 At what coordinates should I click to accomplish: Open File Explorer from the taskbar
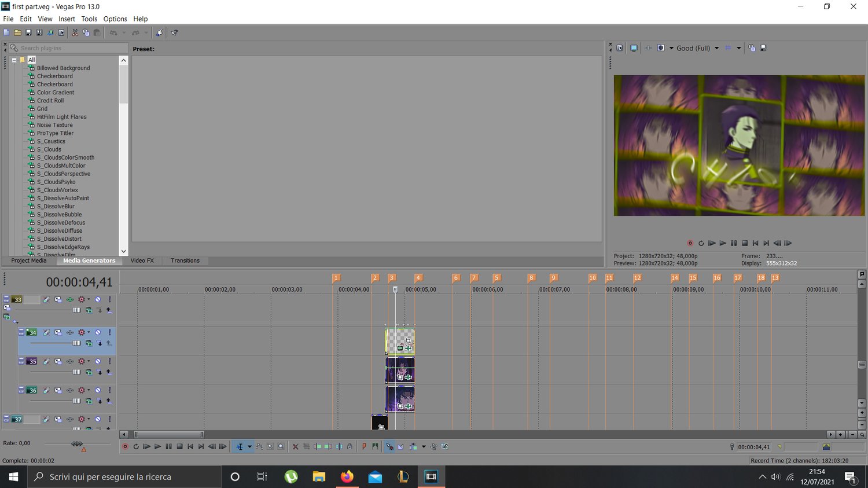pyautogui.click(x=319, y=476)
